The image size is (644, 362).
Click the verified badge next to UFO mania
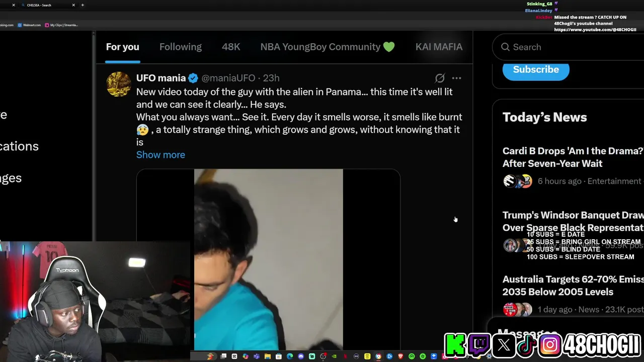click(193, 78)
